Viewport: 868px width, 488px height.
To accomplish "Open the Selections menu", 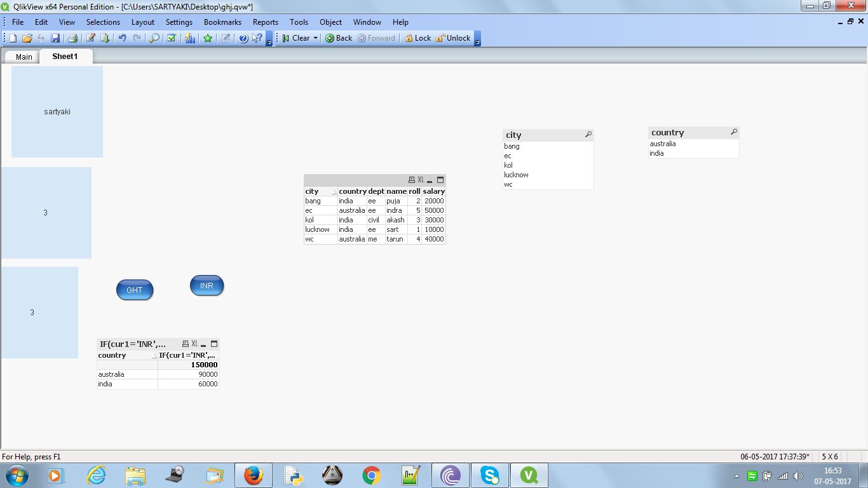I will 103,22.
